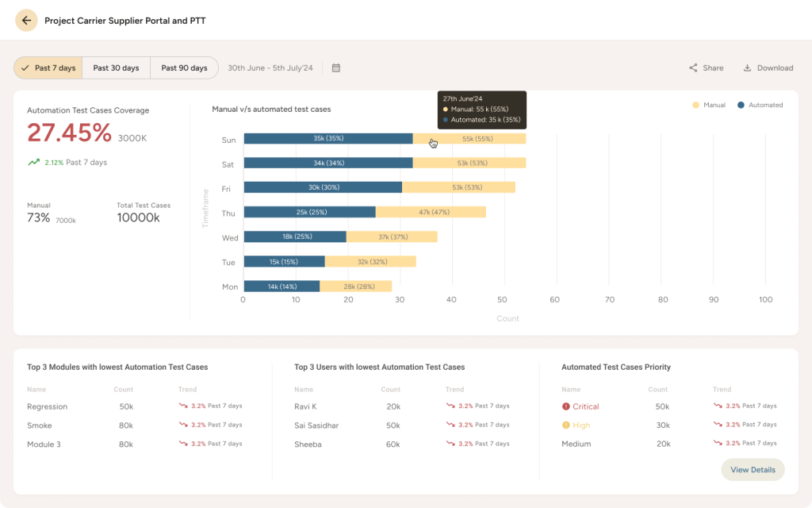This screenshot has width=812, height=508.
Task: Click the checkmark icon on Past 7 days
Action: [25, 67]
